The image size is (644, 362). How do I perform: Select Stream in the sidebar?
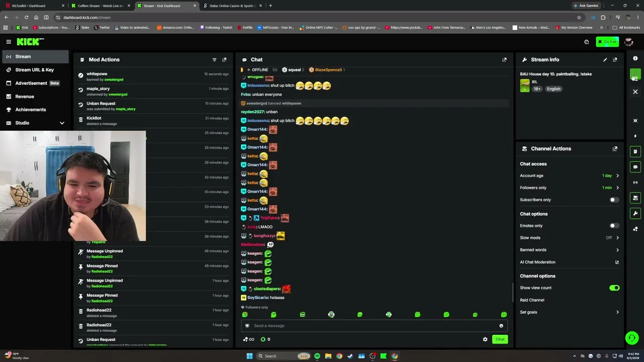click(35, 57)
